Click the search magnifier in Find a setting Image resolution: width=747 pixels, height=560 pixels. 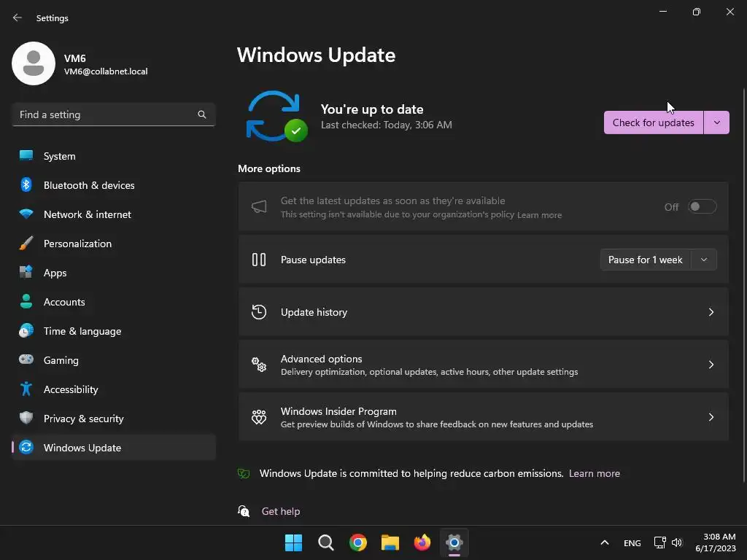tap(202, 114)
